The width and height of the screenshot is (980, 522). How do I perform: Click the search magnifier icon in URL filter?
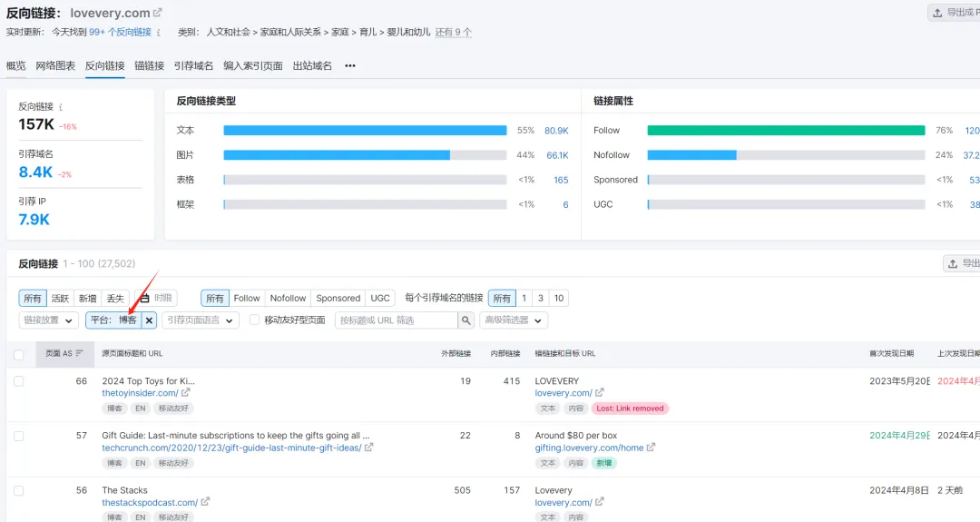pyautogui.click(x=465, y=320)
